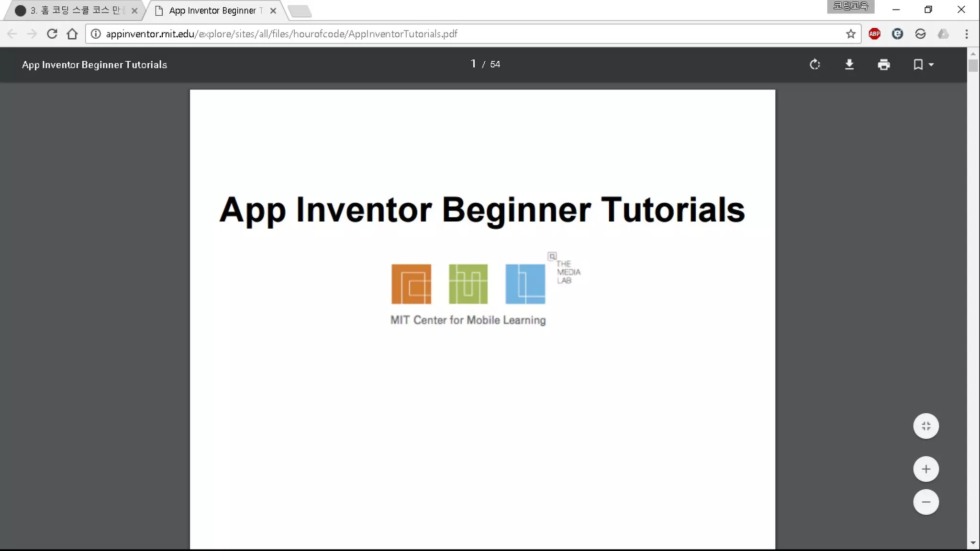Zoom out of the PDF
The width and height of the screenshot is (980, 551).
pyautogui.click(x=926, y=502)
